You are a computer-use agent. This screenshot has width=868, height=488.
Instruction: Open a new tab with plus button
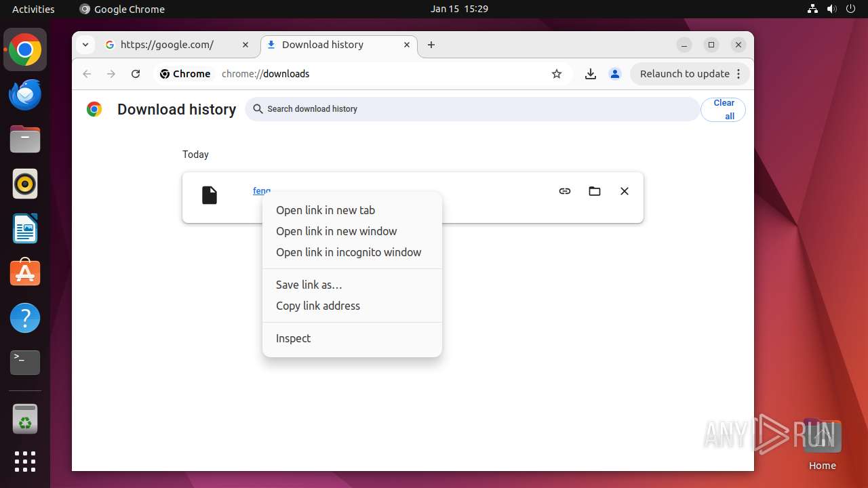pyautogui.click(x=431, y=45)
